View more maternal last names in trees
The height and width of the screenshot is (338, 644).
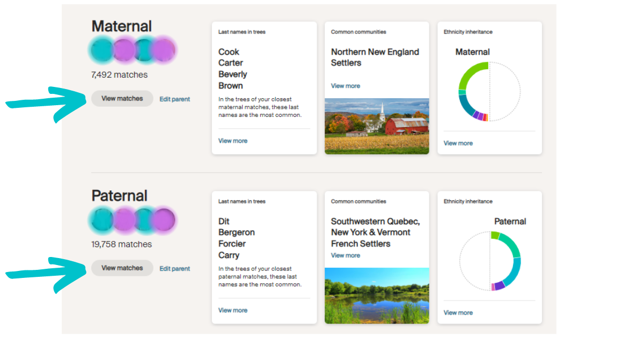point(233,141)
